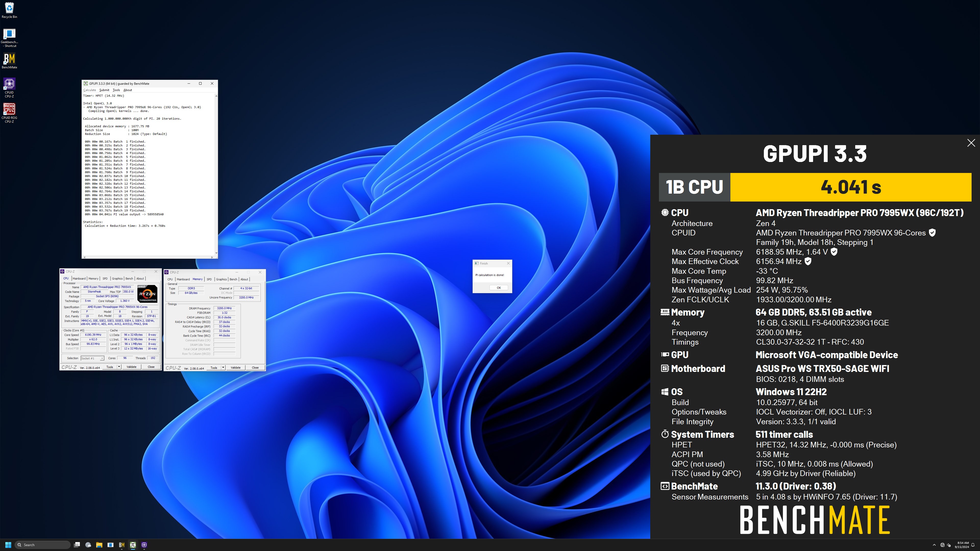Open the Task View taskbar icon

[77, 545]
